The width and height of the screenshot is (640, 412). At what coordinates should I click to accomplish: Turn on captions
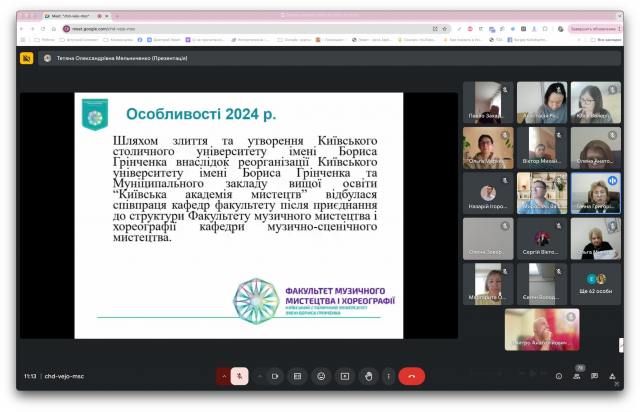(296, 376)
